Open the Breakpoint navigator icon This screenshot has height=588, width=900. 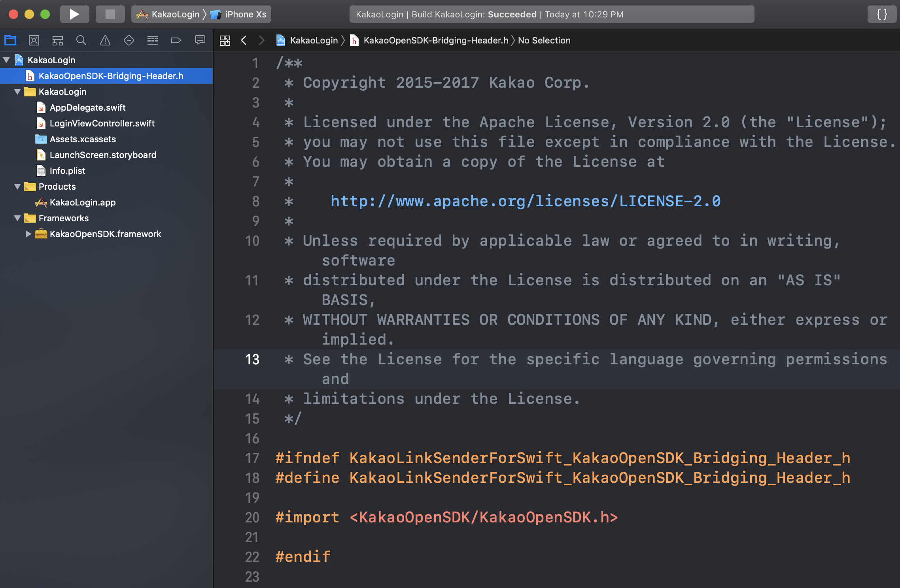click(176, 40)
